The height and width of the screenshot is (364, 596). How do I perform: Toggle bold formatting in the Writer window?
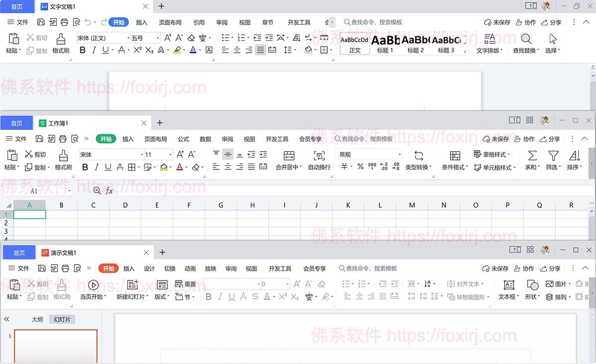pyautogui.click(x=83, y=50)
